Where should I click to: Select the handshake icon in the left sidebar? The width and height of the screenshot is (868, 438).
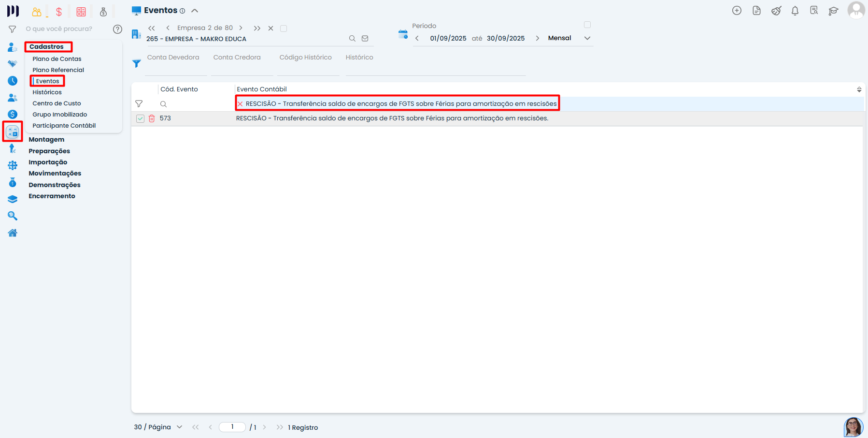click(13, 64)
